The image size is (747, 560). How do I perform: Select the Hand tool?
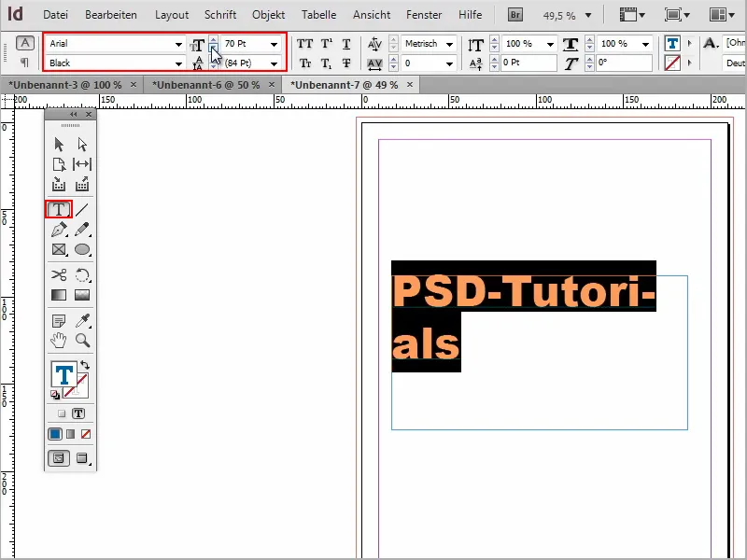[x=59, y=341]
